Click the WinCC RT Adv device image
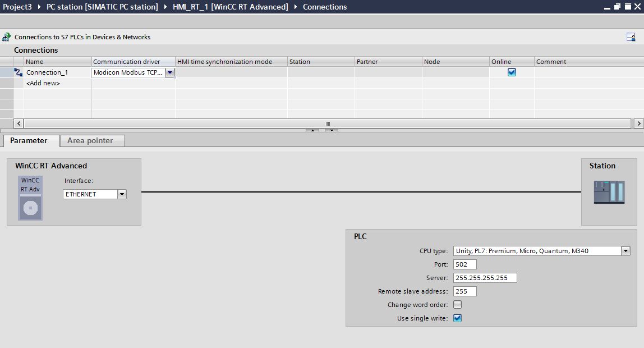Screen dimensions: 644x348 (30, 198)
